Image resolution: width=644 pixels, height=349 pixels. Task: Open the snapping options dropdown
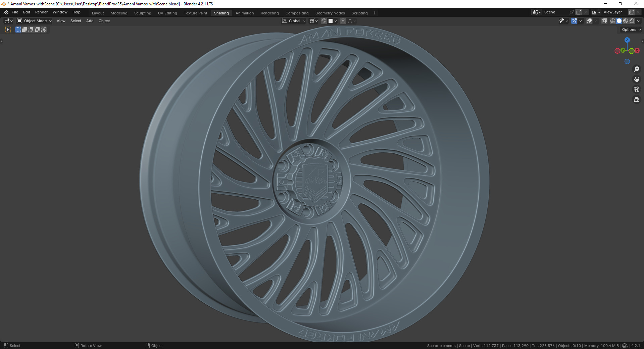coord(333,21)
